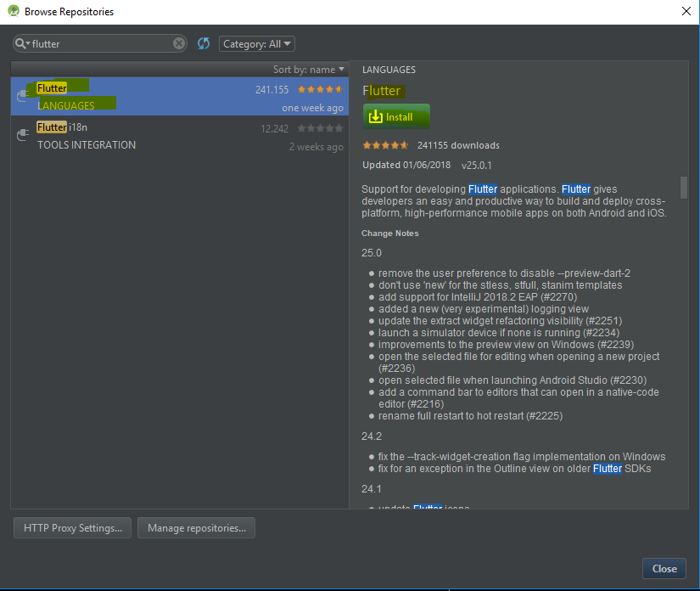Open the Category: All dropdown
The height and width of the screenshot is (591, 700).
pos(256,44)
